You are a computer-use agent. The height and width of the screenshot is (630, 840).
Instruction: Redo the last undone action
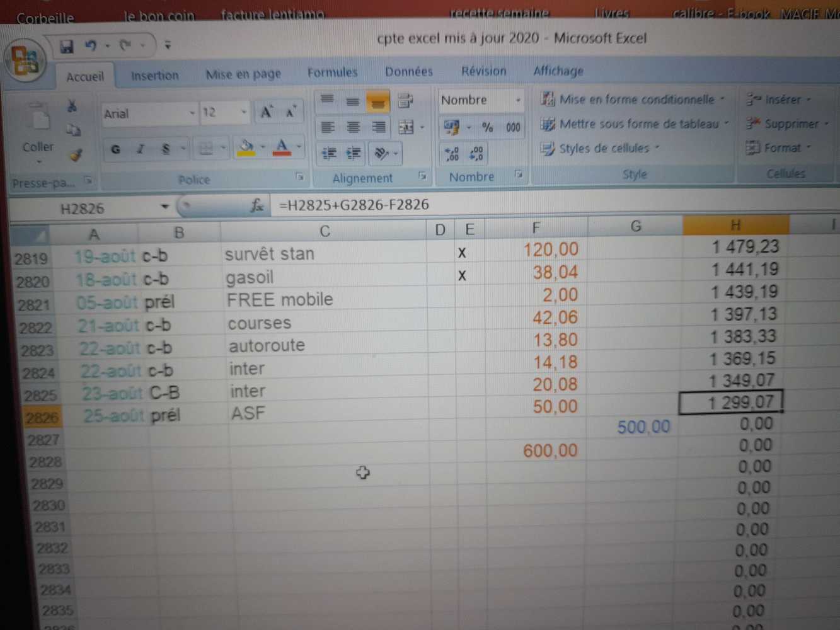coord(125,45)
